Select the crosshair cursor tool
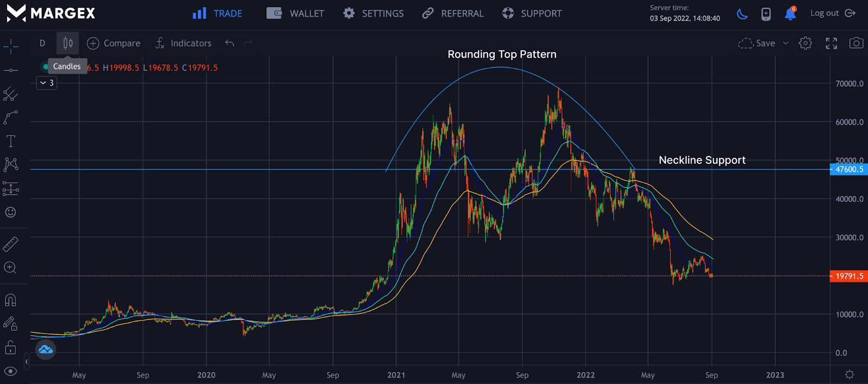868x384 pixels. click(x=11, y=47)
